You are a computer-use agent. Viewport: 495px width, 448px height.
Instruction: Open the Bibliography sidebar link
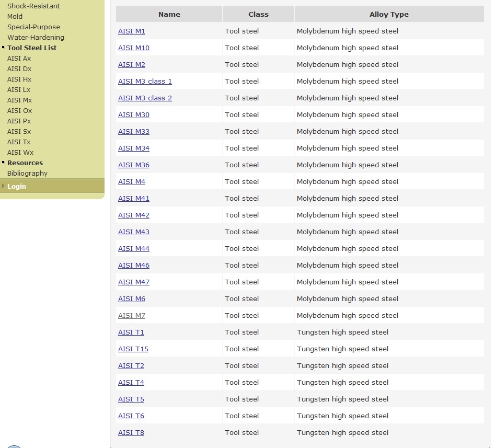point(27,174)
